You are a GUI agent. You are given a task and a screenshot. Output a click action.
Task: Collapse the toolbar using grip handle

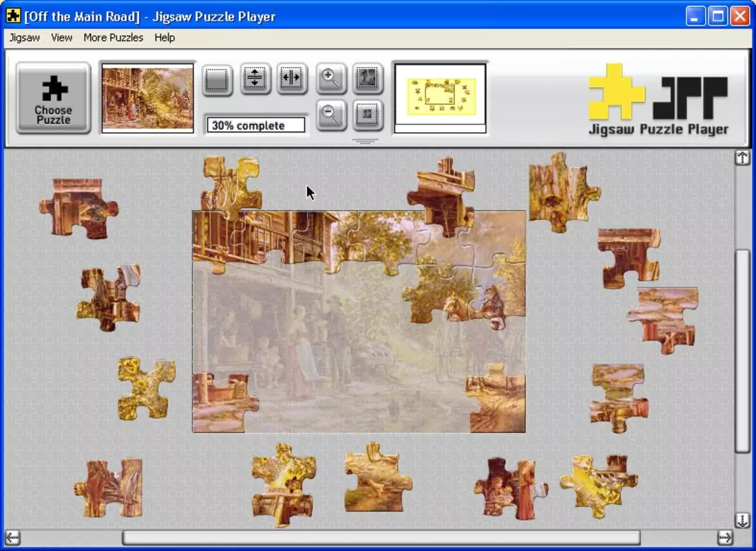pos(365,141)
